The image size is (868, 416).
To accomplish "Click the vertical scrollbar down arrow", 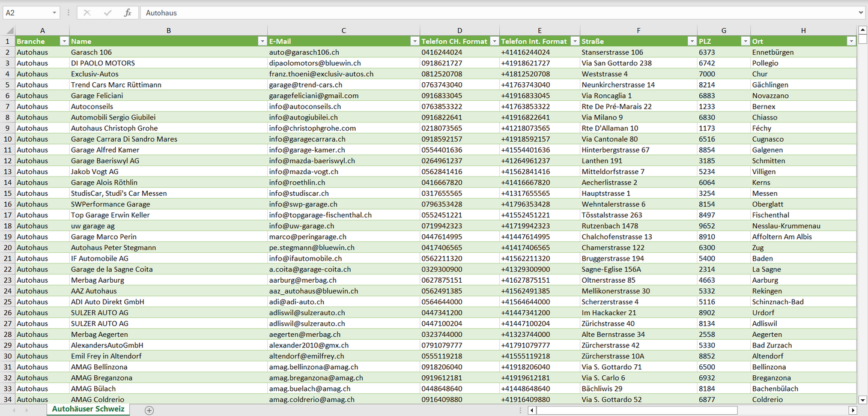I will (863, 400).
